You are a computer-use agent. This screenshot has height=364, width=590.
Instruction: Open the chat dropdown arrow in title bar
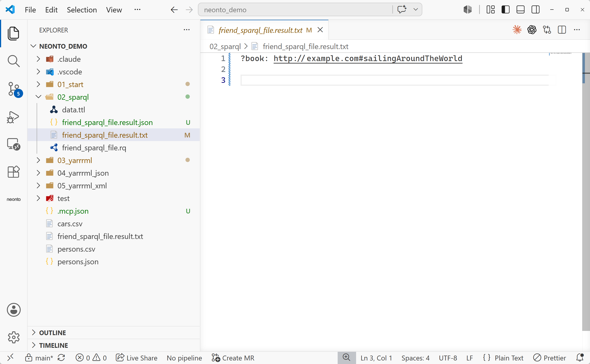[x=415, y=10]
